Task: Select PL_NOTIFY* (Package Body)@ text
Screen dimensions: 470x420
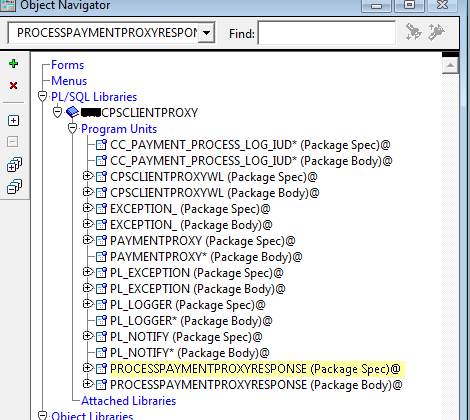Action: tap(190, 353)
